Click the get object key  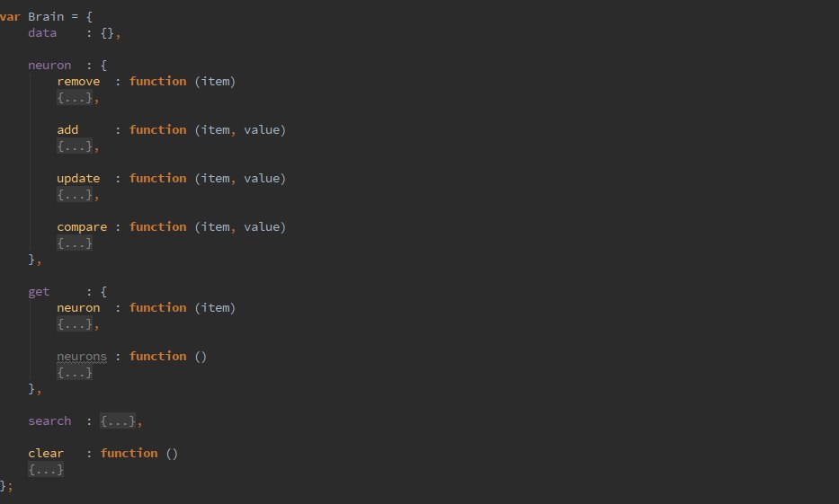tap(39, 291)
